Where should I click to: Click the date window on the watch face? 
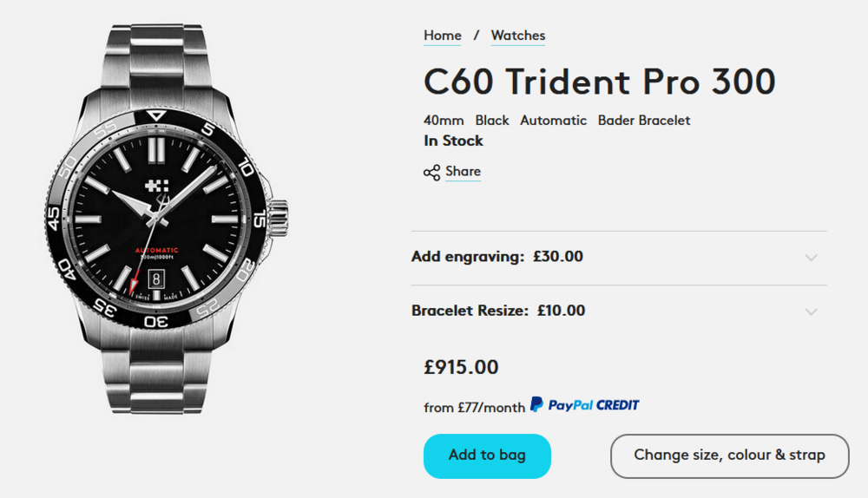pos(157,278)
